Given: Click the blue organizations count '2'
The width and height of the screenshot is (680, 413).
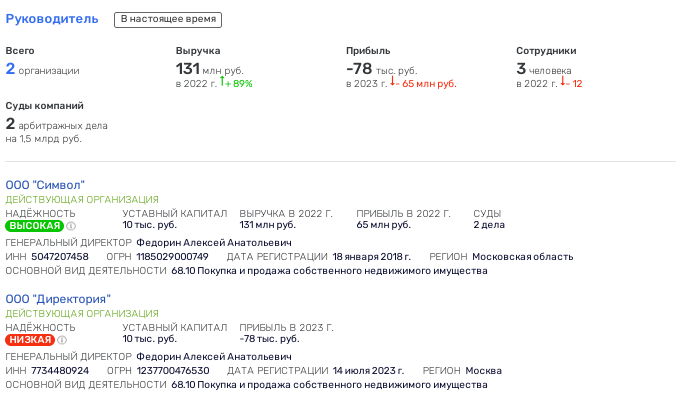Looking at the screenshot, I should click(x=10, y=69).
